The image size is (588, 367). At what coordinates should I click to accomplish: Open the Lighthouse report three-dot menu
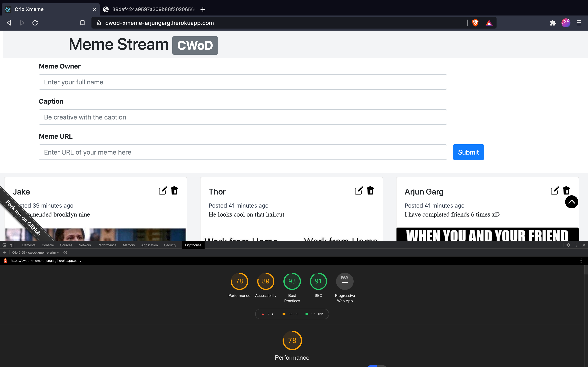click(x=581, y=261)
